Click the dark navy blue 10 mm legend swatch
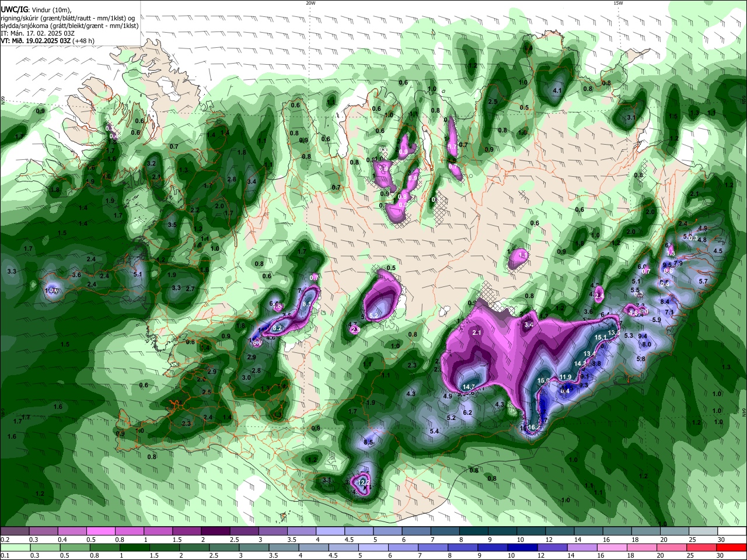 [521, 548]
